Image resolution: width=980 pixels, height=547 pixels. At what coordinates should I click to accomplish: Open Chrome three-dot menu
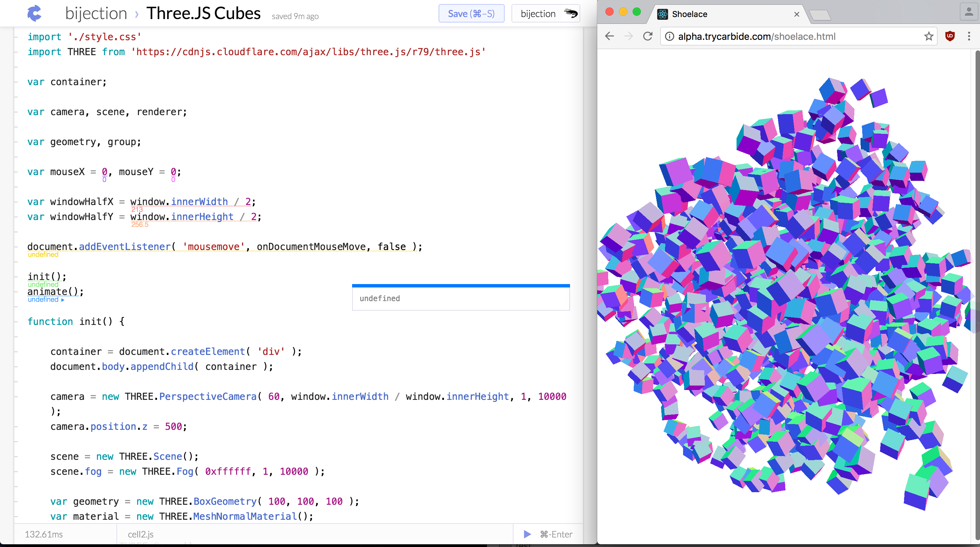(969, 36)
